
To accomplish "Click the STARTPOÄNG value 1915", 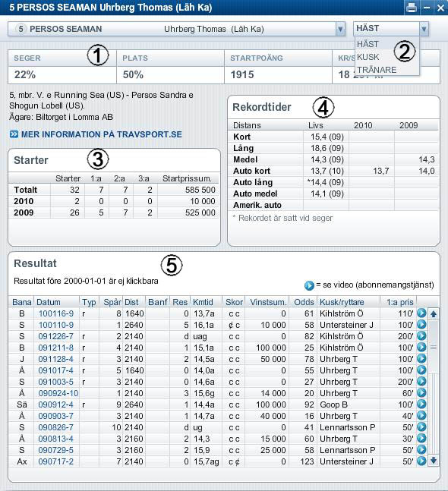I will 242,74.
